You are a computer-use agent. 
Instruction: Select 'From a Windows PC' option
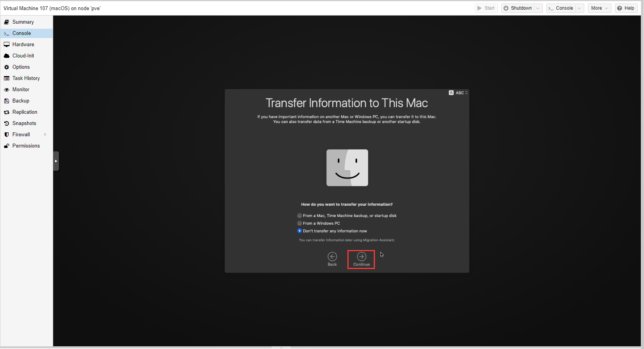coord(300,223)
